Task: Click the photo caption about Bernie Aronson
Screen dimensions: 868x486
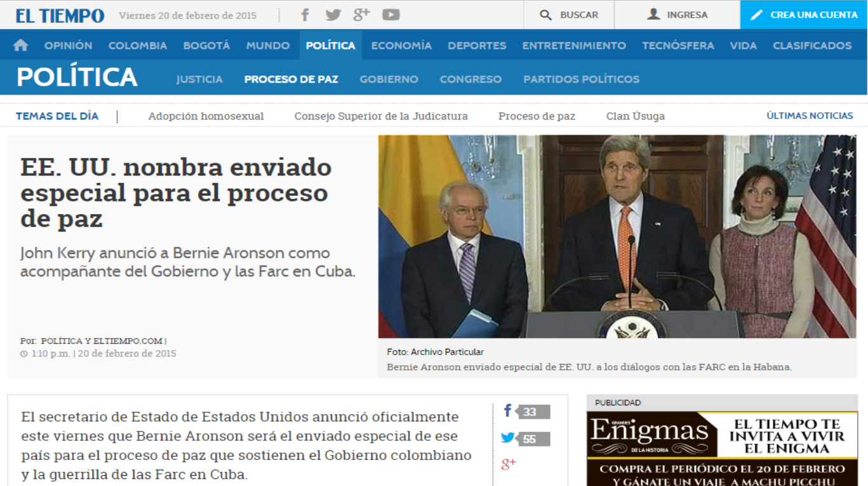Action: click(589, 367)
